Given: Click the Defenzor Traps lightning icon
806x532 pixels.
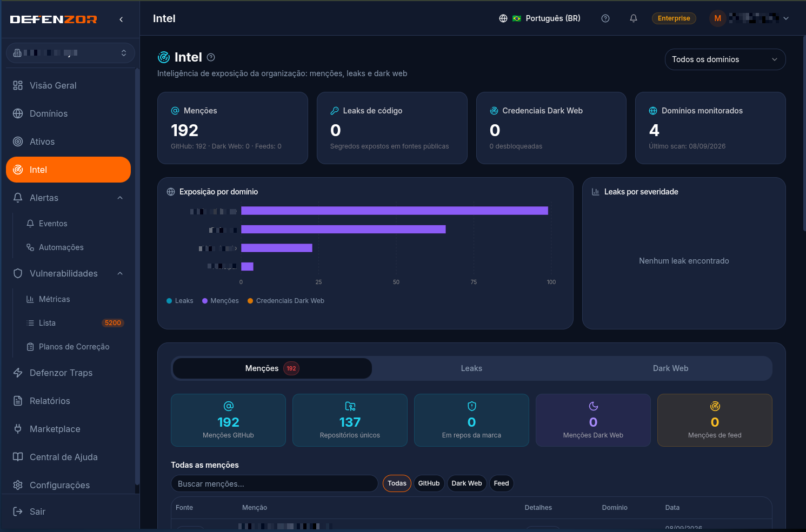Looking at the screenshot, I should coord(18,373).
